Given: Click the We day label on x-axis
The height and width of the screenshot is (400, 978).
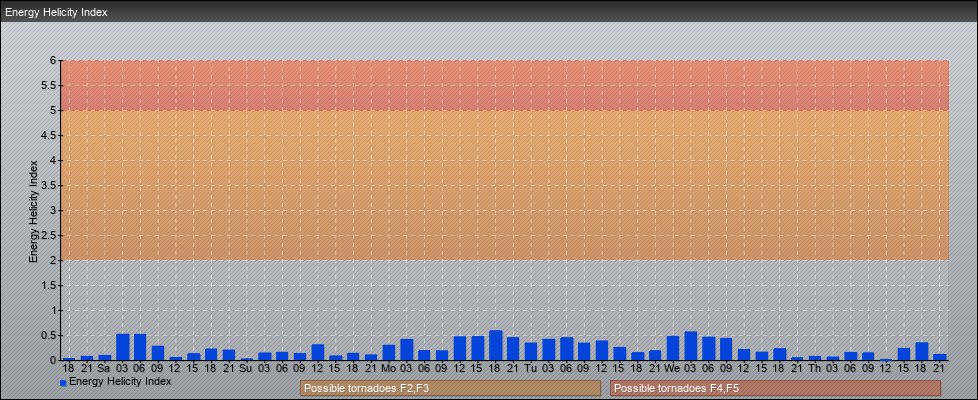Looking at the screenshot, I should coord(673,368).
